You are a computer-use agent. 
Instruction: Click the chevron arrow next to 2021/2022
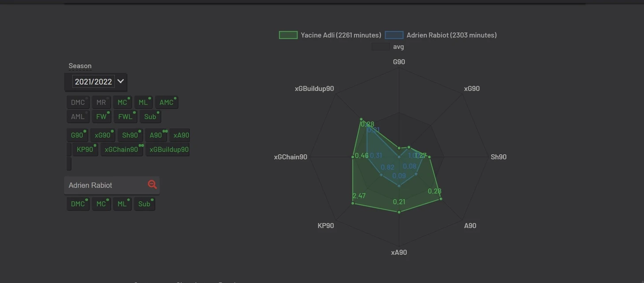click(x=120, y=81)
